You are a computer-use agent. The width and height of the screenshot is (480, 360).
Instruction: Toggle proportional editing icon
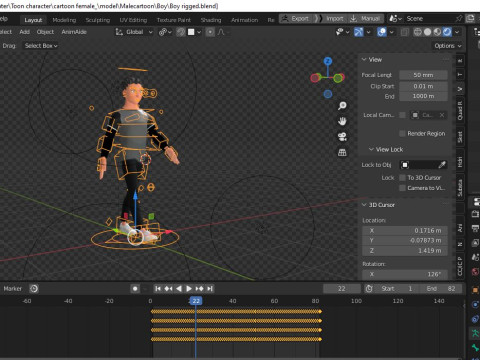point(210,32)
